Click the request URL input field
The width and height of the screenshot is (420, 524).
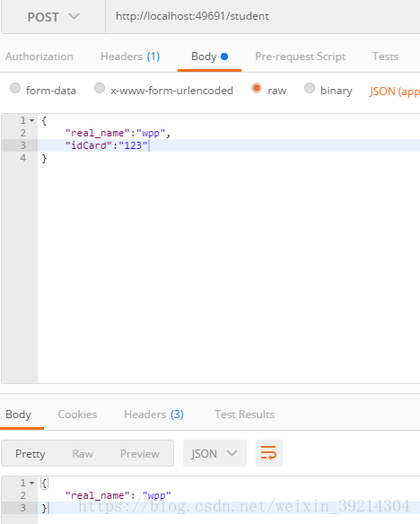pos(263,16)
